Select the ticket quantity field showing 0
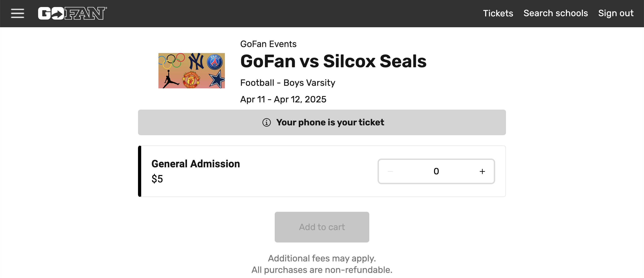The height and width of the screenshot is (278, 644). coord(436,171)
